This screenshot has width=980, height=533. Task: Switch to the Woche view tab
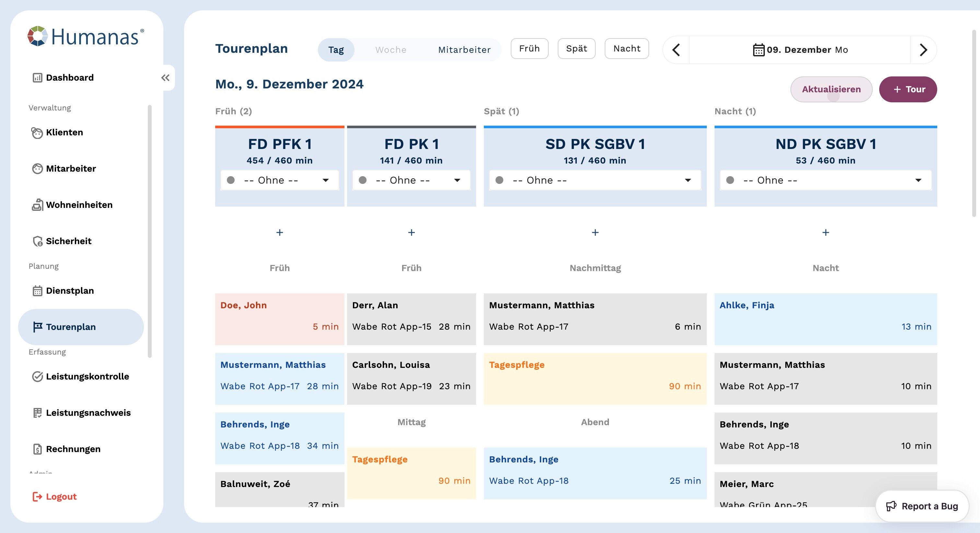point(391,50)
